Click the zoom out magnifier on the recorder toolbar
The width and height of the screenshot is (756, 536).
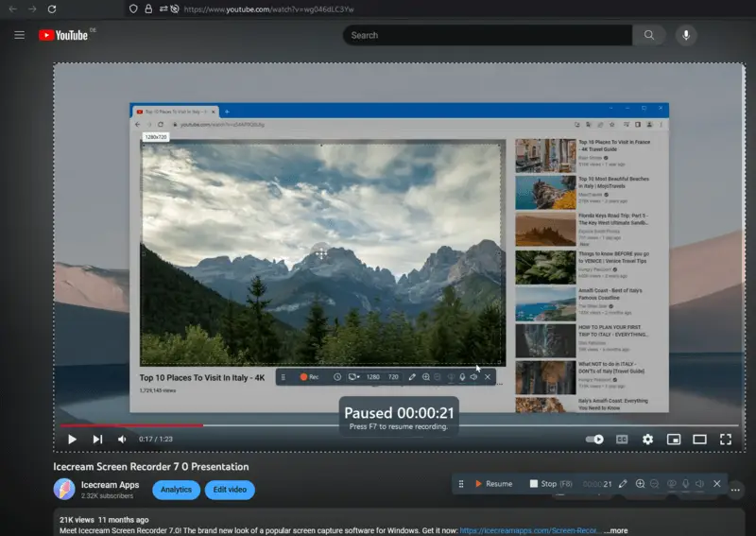654,484
